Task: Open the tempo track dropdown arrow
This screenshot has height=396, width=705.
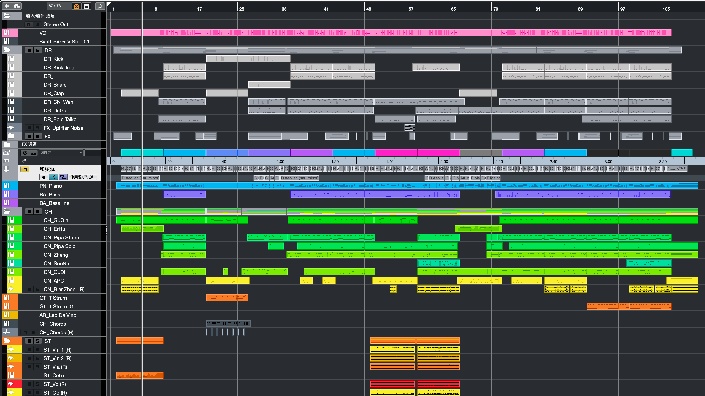Action: (x=81, y=153)
